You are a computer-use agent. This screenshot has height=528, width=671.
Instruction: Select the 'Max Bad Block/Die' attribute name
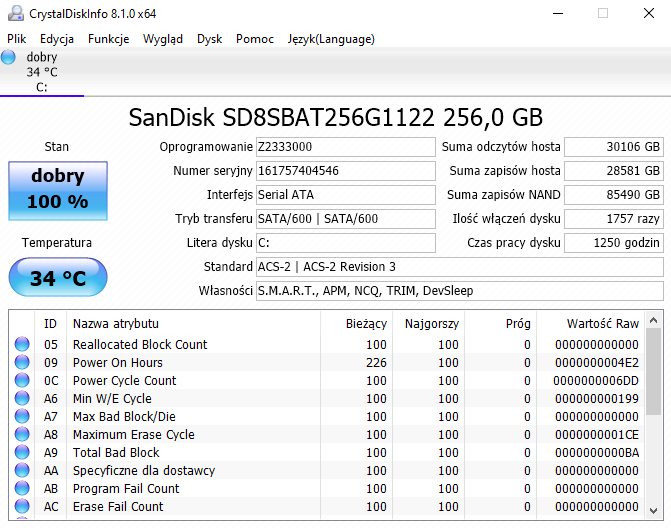[124, 416]
